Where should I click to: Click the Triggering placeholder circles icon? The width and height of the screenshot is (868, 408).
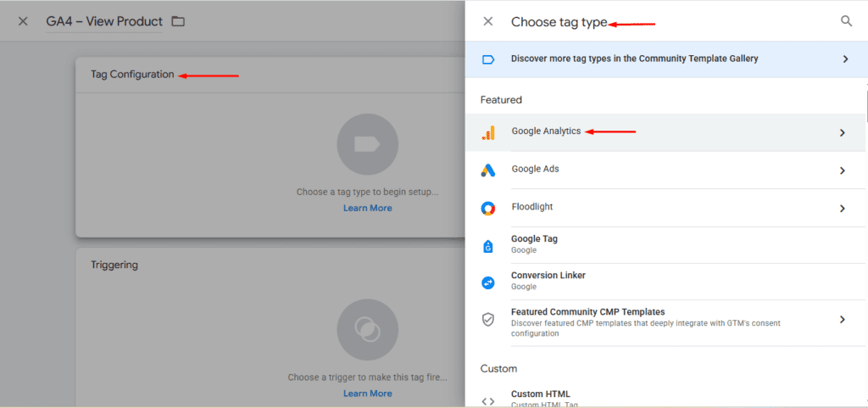click(367, 330)
